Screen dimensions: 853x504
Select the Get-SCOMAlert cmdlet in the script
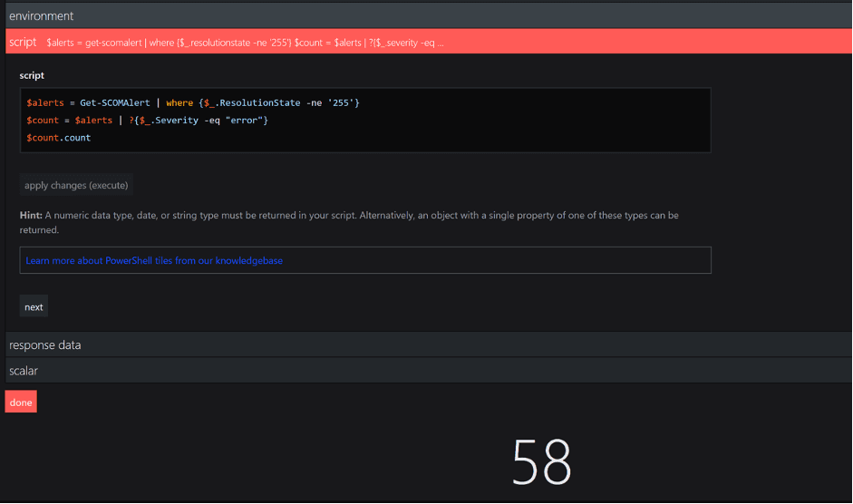(113, 103)
